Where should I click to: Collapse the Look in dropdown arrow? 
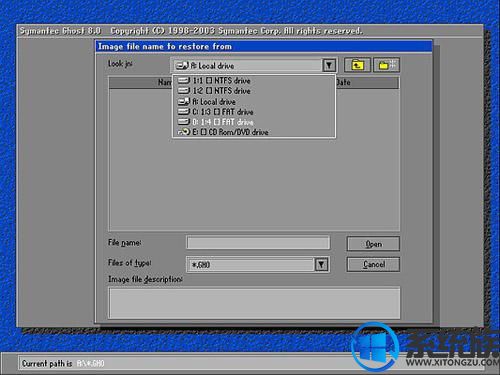329,65
